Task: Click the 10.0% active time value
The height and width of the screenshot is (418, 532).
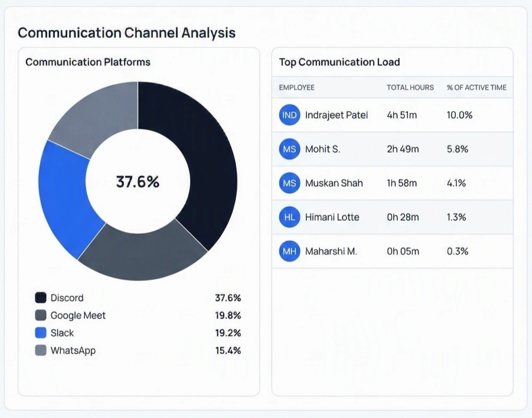Action: click(460, 115)
